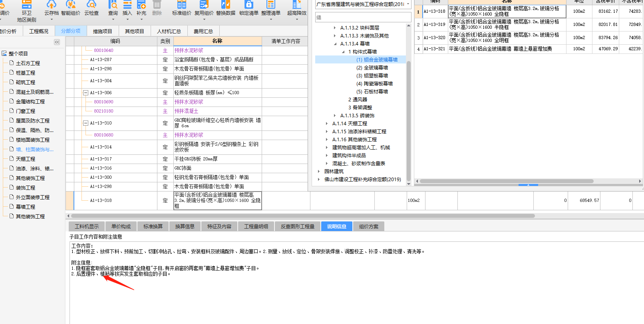Collapse the A1-13-306 row
This screenshot has width=644, height=324.
click(85, 93)
